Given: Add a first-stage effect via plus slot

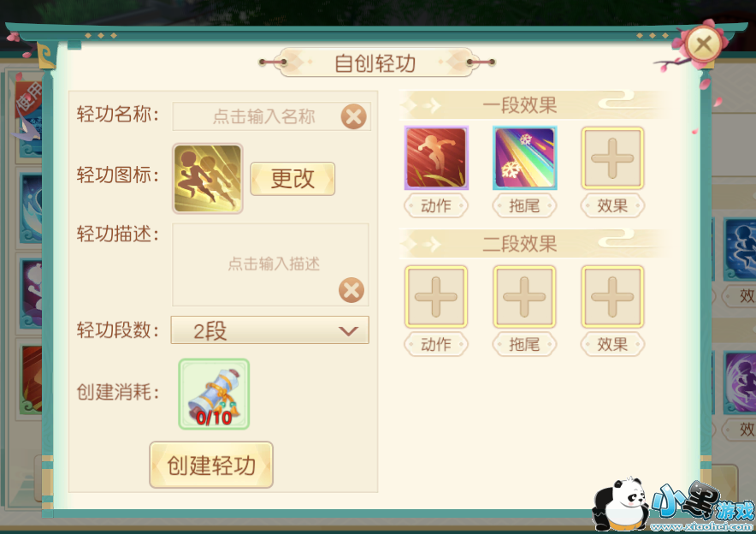Looking at the screenshot, I should [612, 157].
